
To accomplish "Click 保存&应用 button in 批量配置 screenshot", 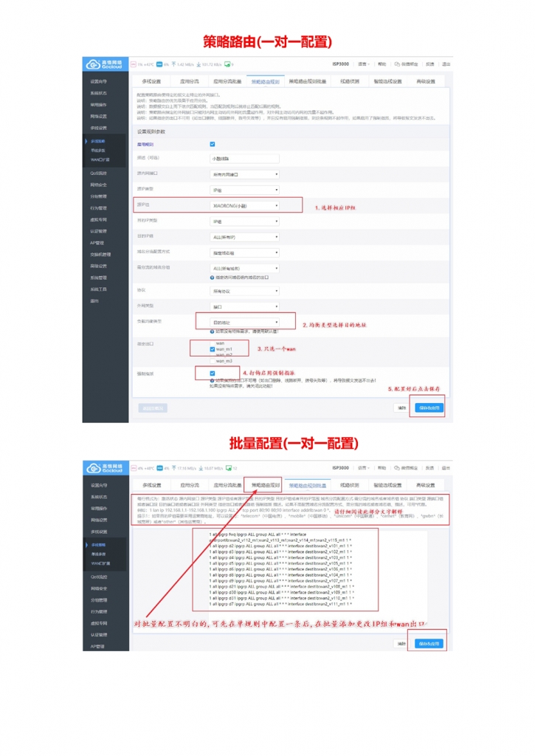I will [x=429, y=644].
